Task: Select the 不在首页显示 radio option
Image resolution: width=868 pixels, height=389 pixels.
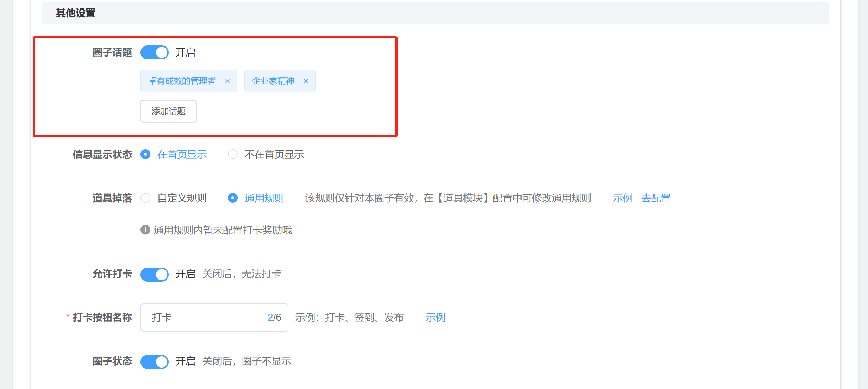Action: pyautogui.click(x=233, y=155)
